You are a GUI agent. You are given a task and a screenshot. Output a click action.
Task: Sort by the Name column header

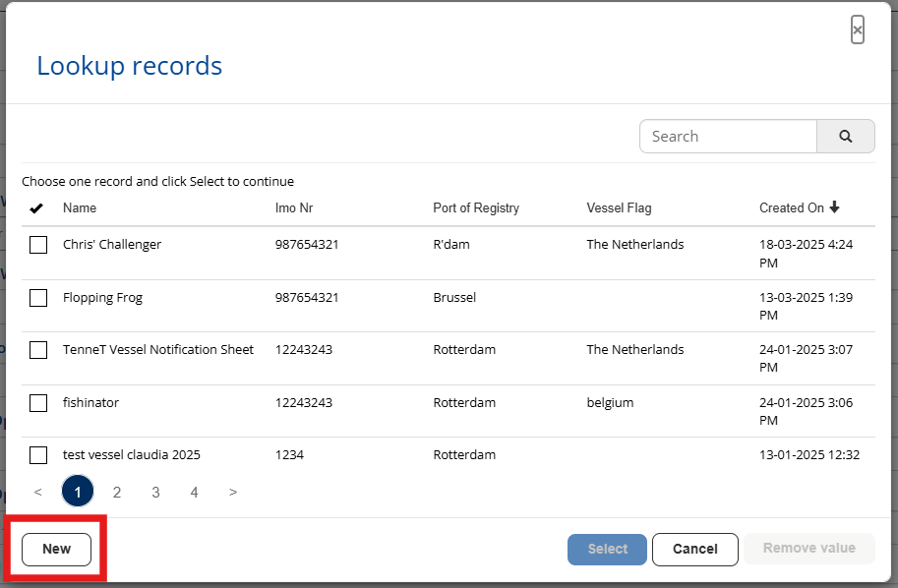pos(80,208)
